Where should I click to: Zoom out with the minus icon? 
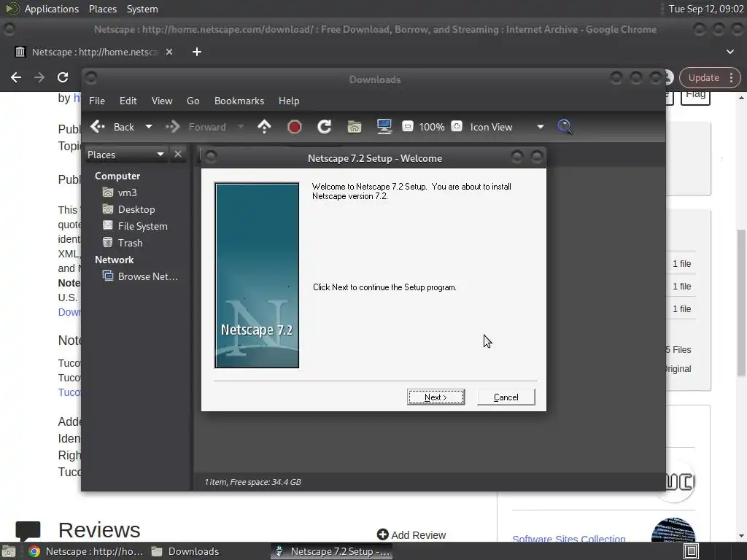point(407,126)
